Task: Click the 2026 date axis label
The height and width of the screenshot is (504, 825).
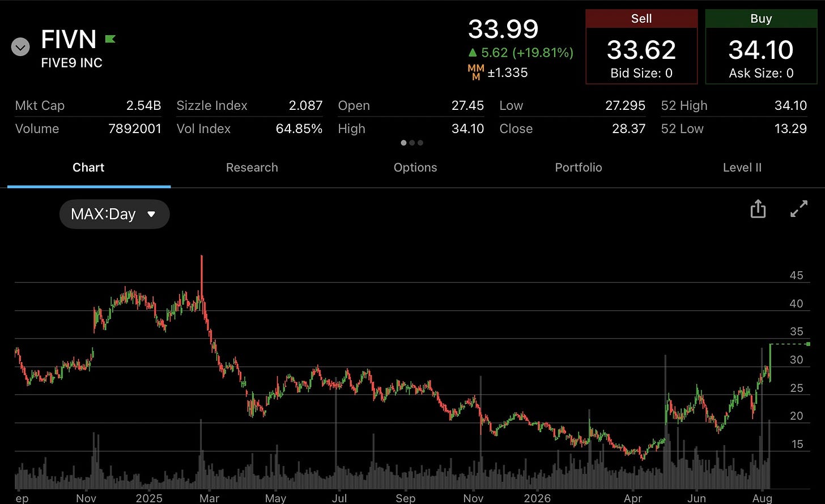Action: click(x=537, y=498)
